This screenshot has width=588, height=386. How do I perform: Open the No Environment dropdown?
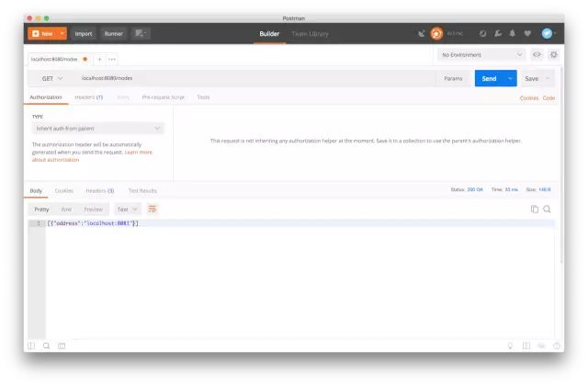pyautogui.click(x=481, y=55)
